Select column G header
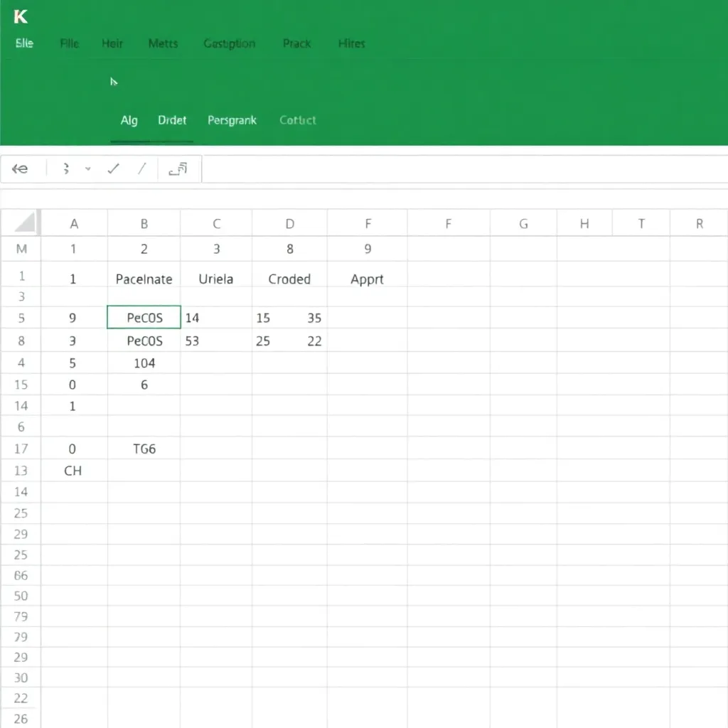The height and width of the screenshot is (728, 728). pyautogui.click(x=523, y=223)
